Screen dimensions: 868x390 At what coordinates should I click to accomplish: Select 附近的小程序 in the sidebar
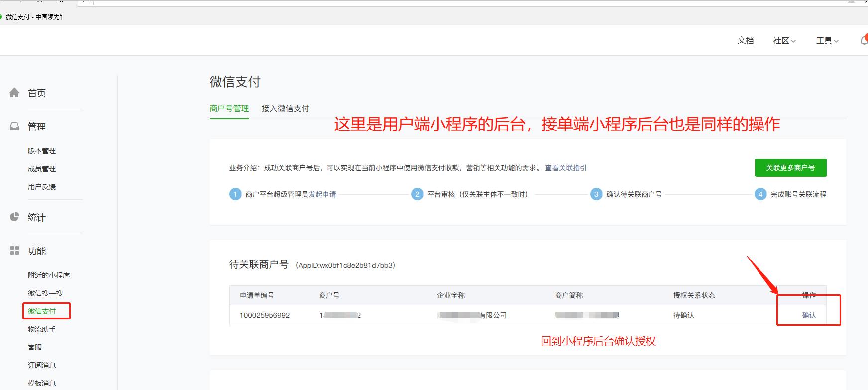(49, 275)
